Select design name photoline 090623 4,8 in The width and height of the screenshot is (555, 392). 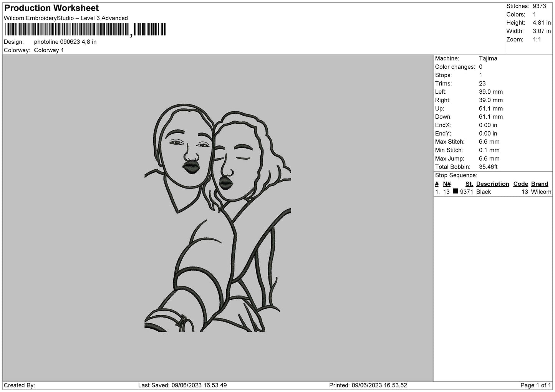pos(65,42)
